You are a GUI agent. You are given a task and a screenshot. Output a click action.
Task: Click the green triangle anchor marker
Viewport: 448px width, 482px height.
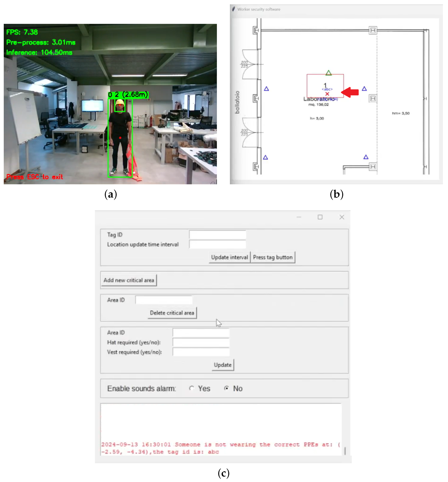[328, 73]
